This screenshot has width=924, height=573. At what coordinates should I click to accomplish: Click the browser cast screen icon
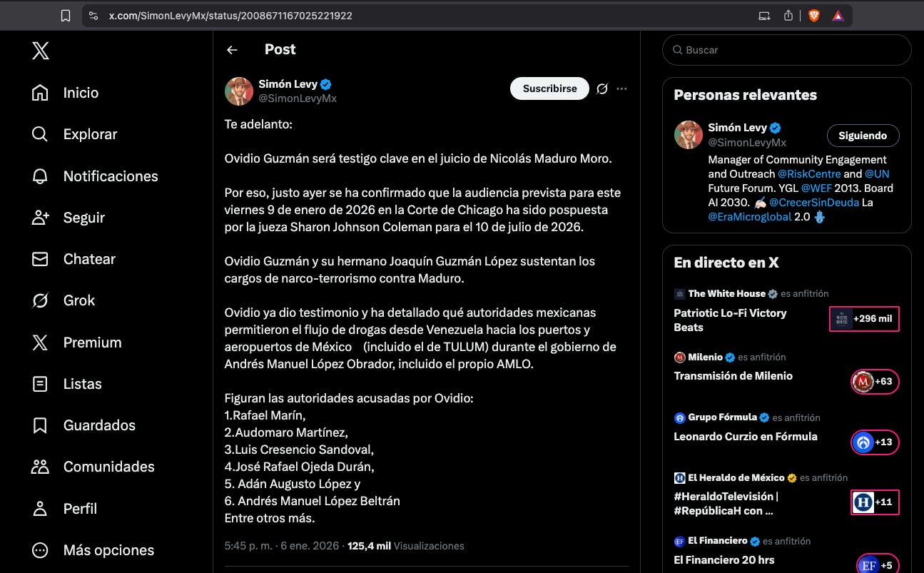pos(764,16)
